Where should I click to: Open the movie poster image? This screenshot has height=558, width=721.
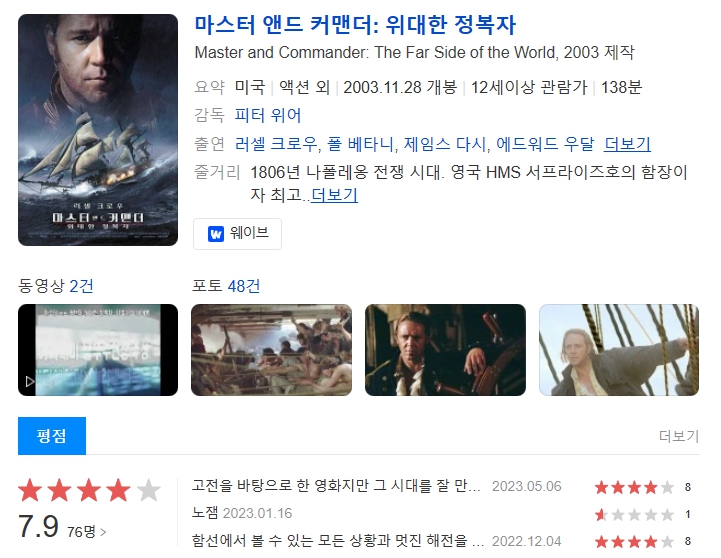(98, 130)
